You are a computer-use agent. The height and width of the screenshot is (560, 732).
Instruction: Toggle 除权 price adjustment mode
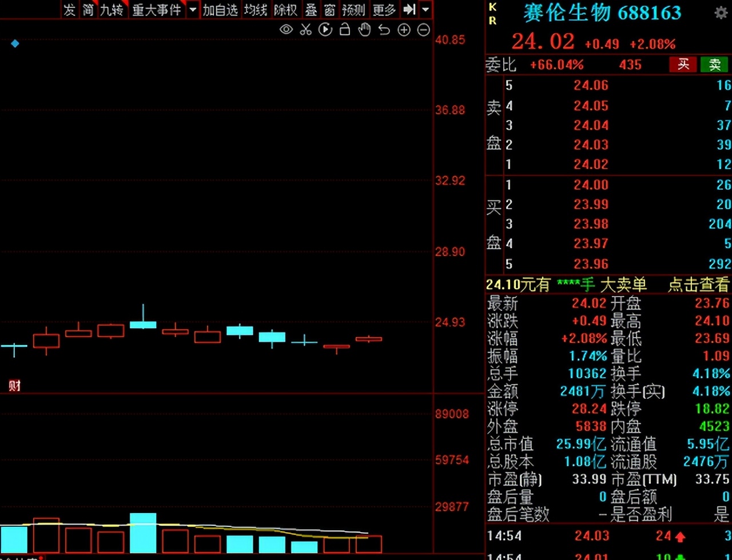285,10
